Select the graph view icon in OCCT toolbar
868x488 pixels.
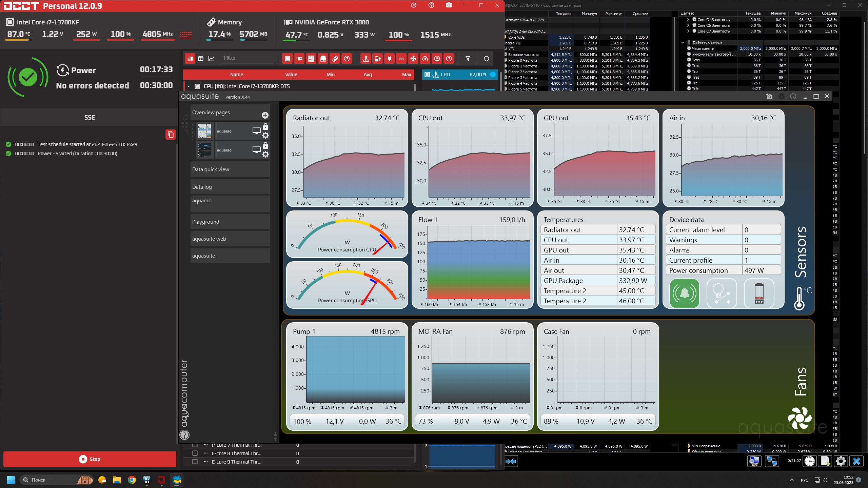(211, 59)
